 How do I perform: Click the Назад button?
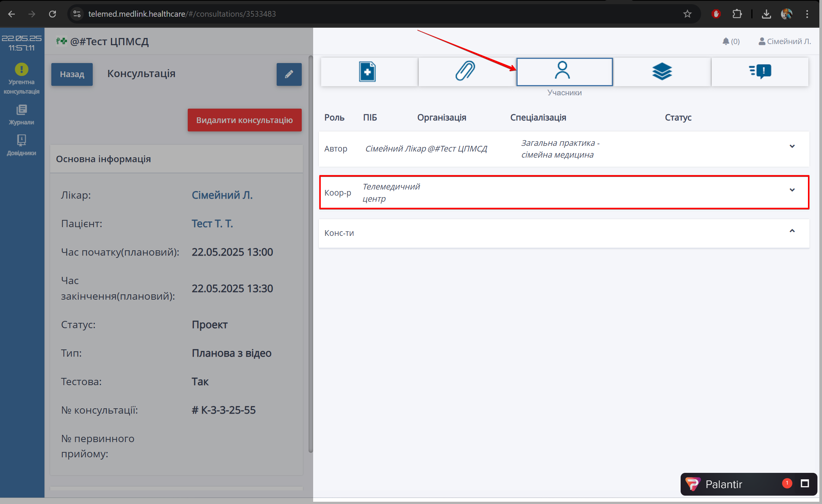click(x=72, y=74)
